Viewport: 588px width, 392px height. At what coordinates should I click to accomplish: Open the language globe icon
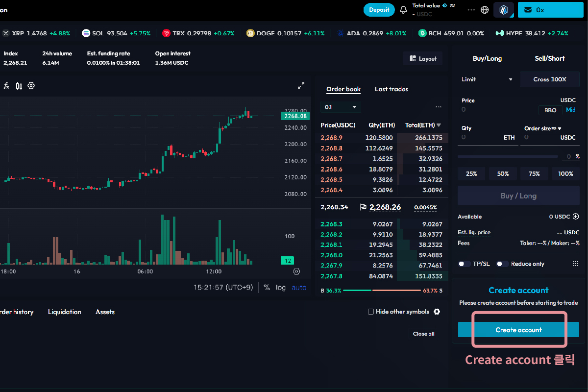click(485, 10)
